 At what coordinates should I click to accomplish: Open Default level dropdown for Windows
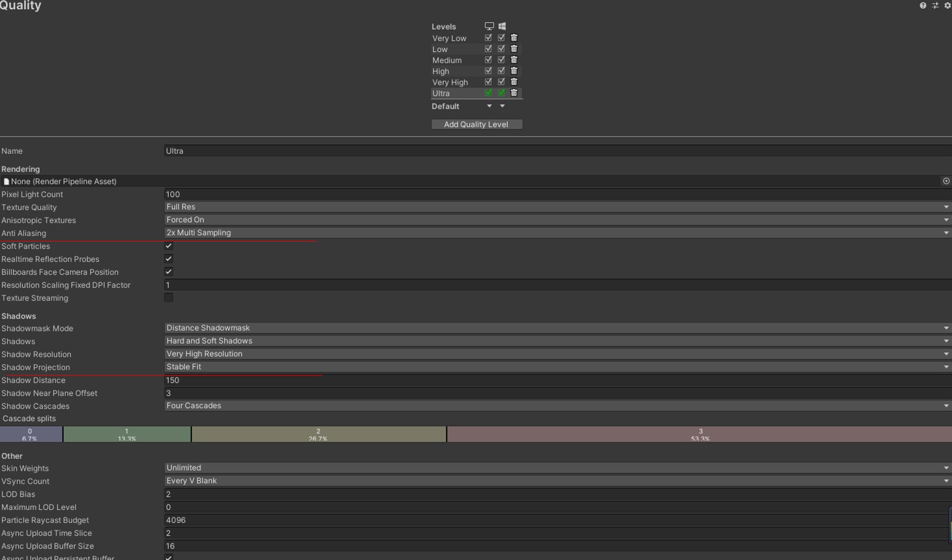point(502,106)
